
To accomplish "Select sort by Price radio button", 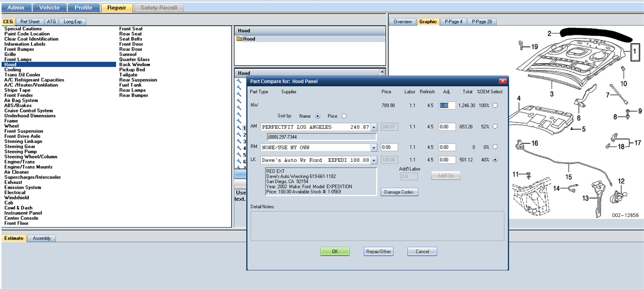I will (344, 116).
